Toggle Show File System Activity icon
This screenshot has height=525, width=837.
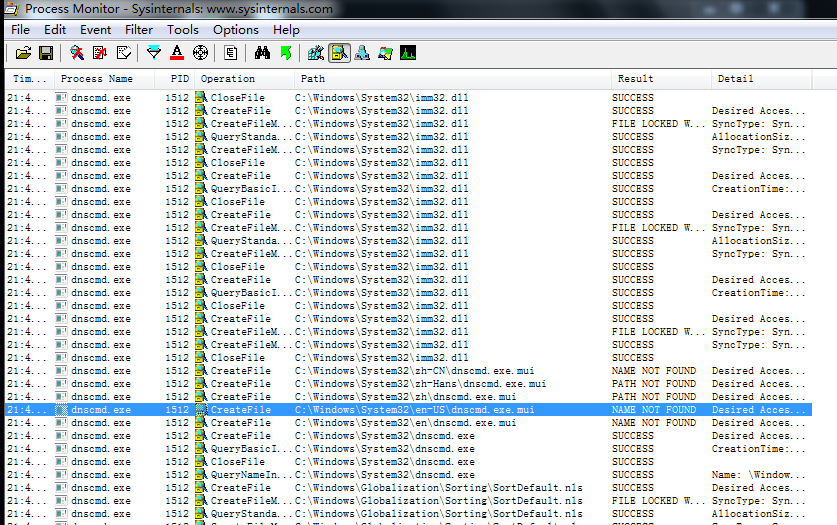[339, 53]
